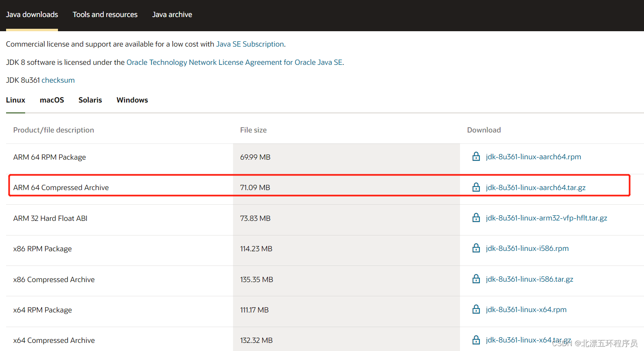Select x86 RPM Package text
The width and height of the screenshot is (644, 351).
(x=43, y=249)
